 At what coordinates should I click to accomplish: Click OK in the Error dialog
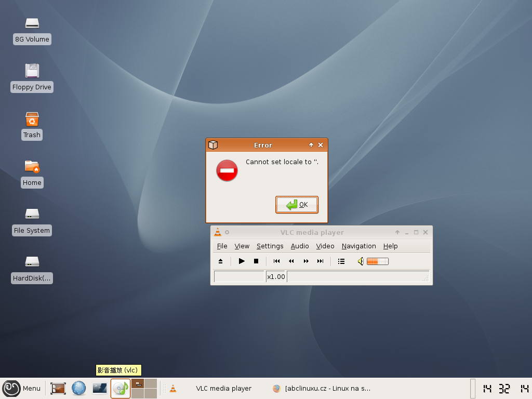[x=297, y=205]
